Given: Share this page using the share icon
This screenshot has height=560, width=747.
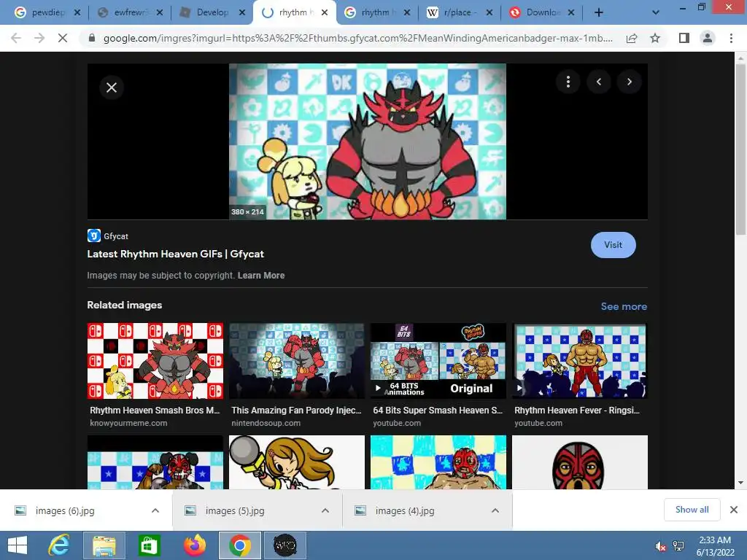Looking at the screenshot, I should point(632,38).
